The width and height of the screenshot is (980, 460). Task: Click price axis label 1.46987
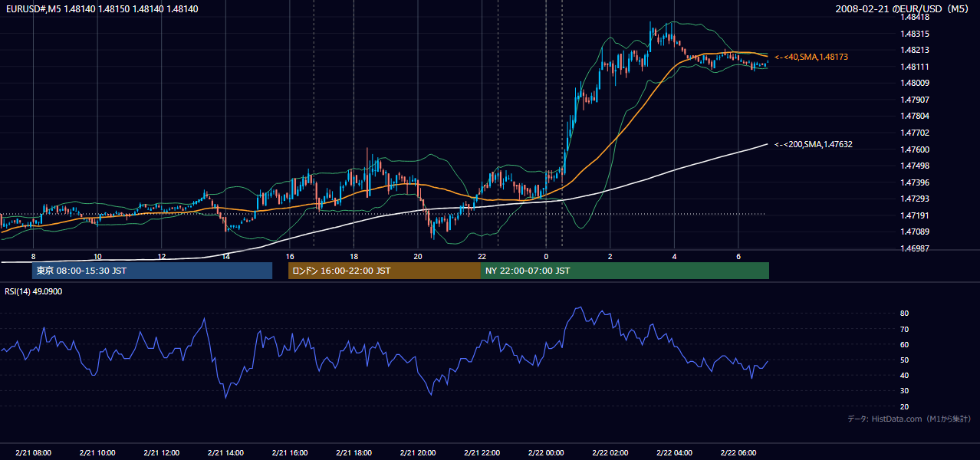916,248
